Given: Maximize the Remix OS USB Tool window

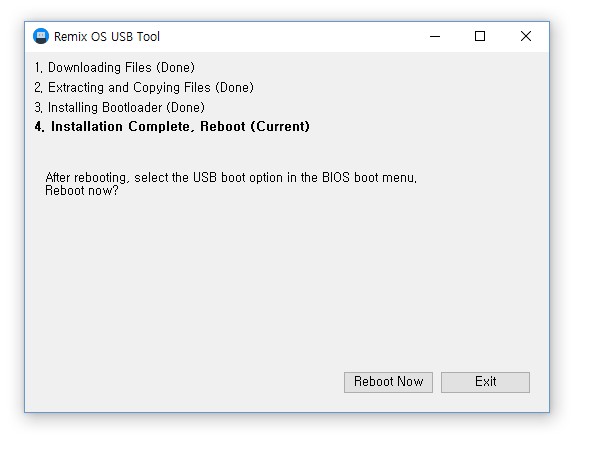Looking at the screenshot, I should coord(480,37).
